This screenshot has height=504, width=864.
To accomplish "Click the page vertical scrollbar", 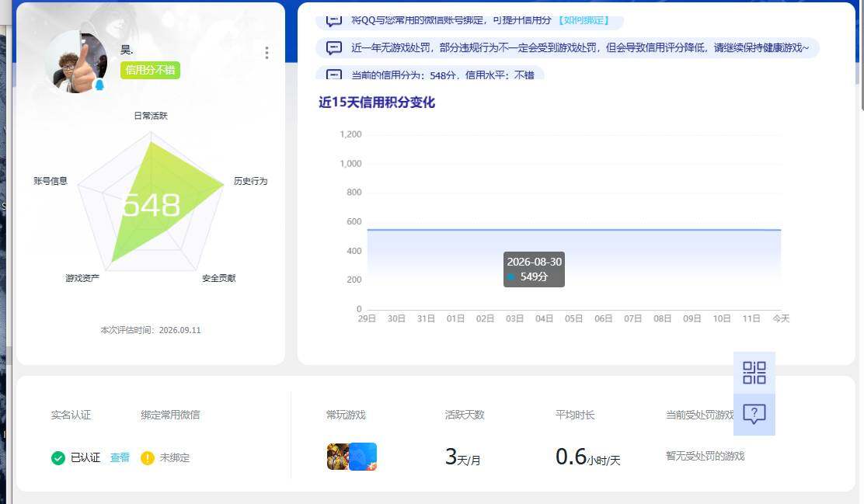I will pyautogui.click(x=861, y=55).
